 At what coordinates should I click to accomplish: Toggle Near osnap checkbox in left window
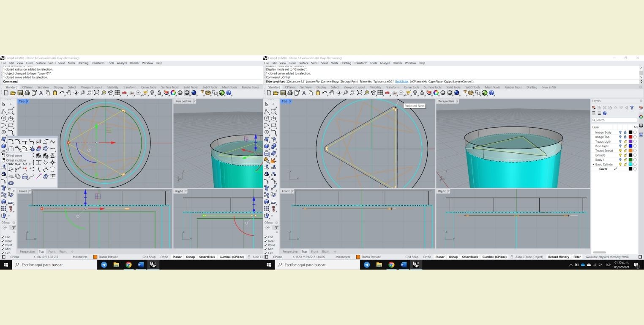tap(3, 241)
